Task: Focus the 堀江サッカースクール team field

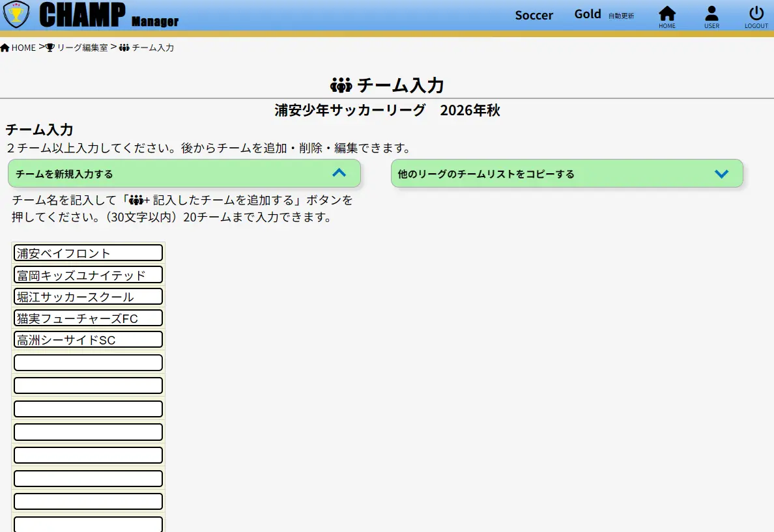Action: tap(89, 296)
